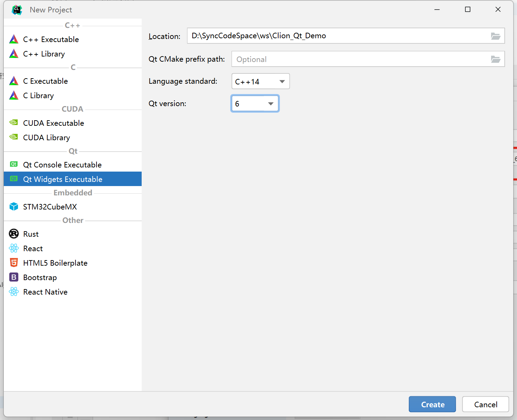Image resolution: width=517 pixels, height=420 pixels.
Task: Pick Qt Console Executable template
Action: pyautogui.click(x=73, y=165)
